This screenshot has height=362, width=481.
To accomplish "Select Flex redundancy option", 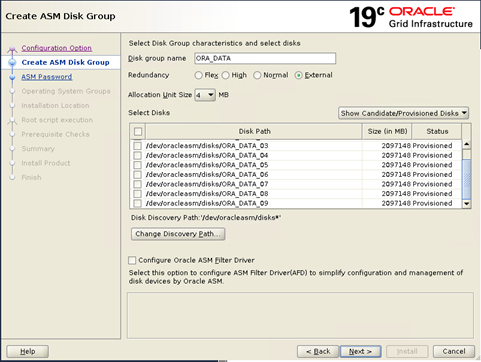I will [199, 75].
